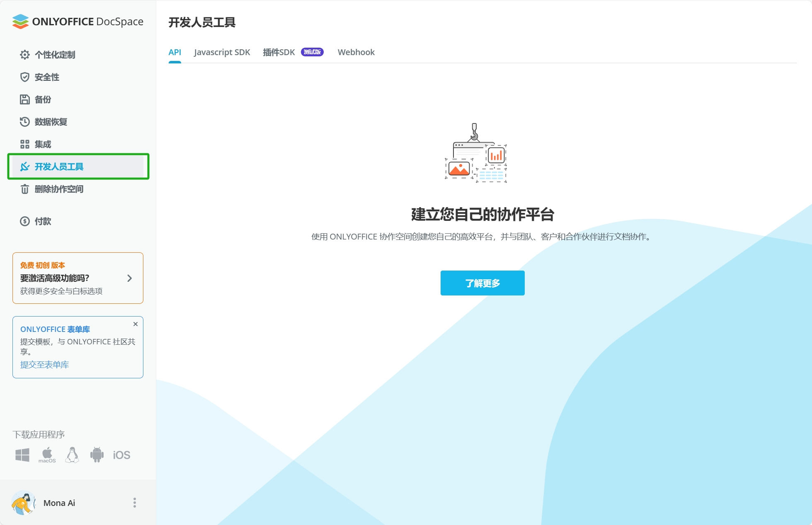Select 开发人员工具 in the sidebar

(x=78, y=167)
